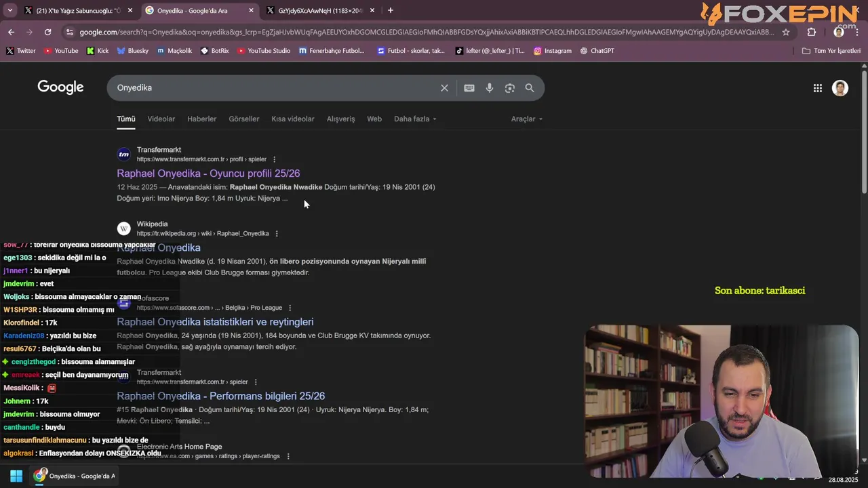Image resolution: width=868 pixels, height=488 pixels.
Task: Open the browser extensions menu
Action: pos(812,32)
